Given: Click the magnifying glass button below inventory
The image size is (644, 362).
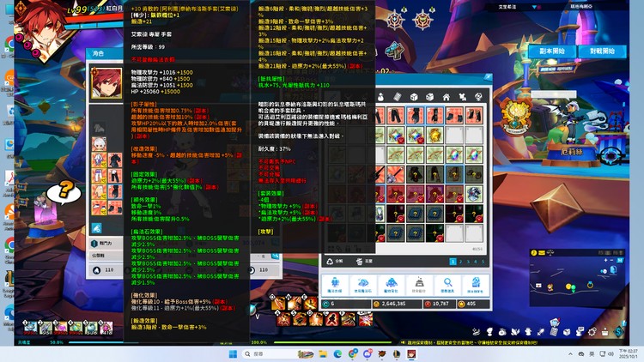Looking at the screenshot, I should pos(447,285).
